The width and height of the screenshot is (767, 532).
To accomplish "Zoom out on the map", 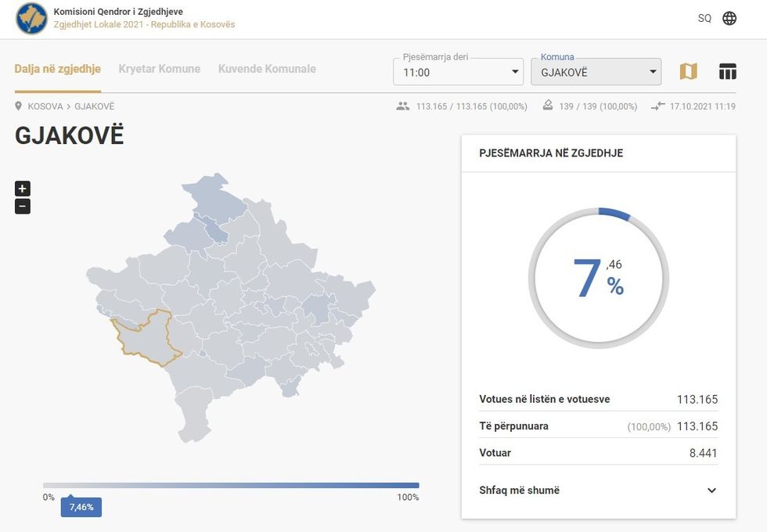I will 23,207.
